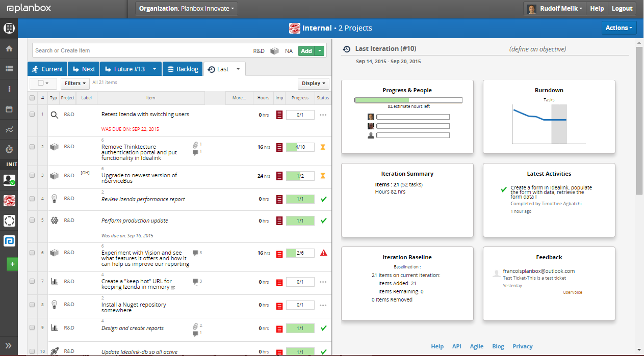This screenshot has height=356, width=644.
Task: Click the Logout button
Action: 622,9
